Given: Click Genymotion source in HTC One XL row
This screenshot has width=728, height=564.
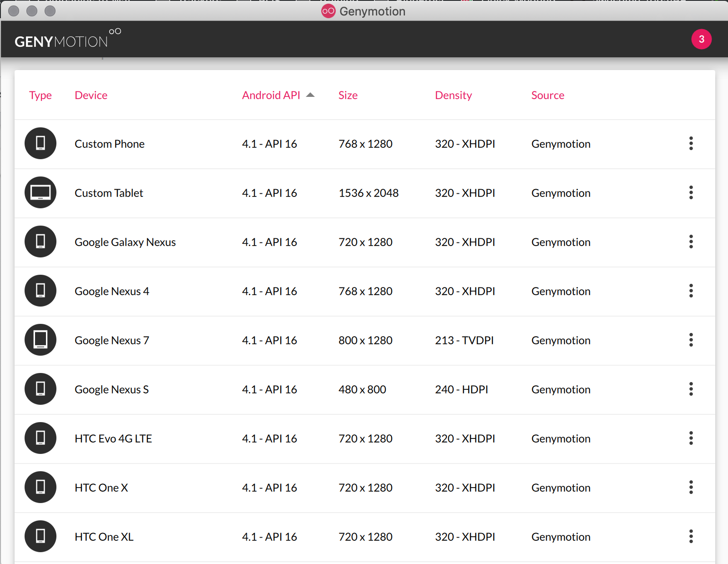Looking at the screenshot, I should (561, 537).
